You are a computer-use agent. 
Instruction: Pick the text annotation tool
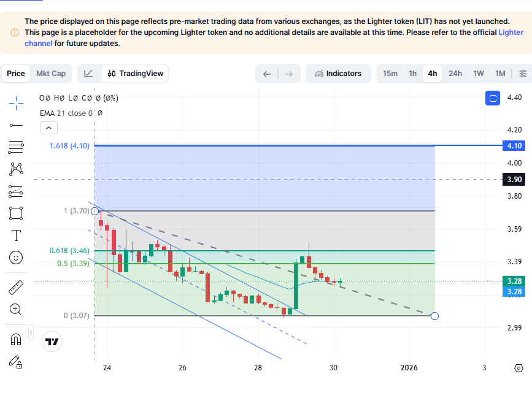pos(16,235)
